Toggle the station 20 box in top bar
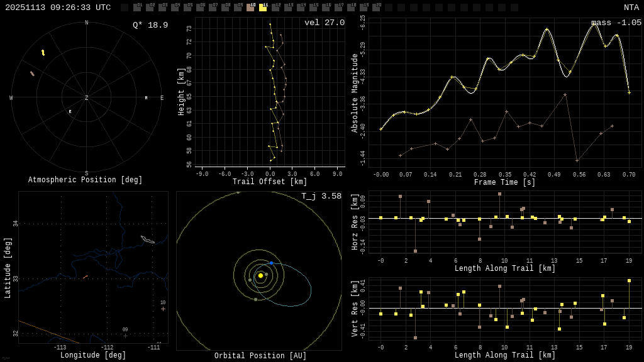 pyautogui.click(x=376, y=8)
